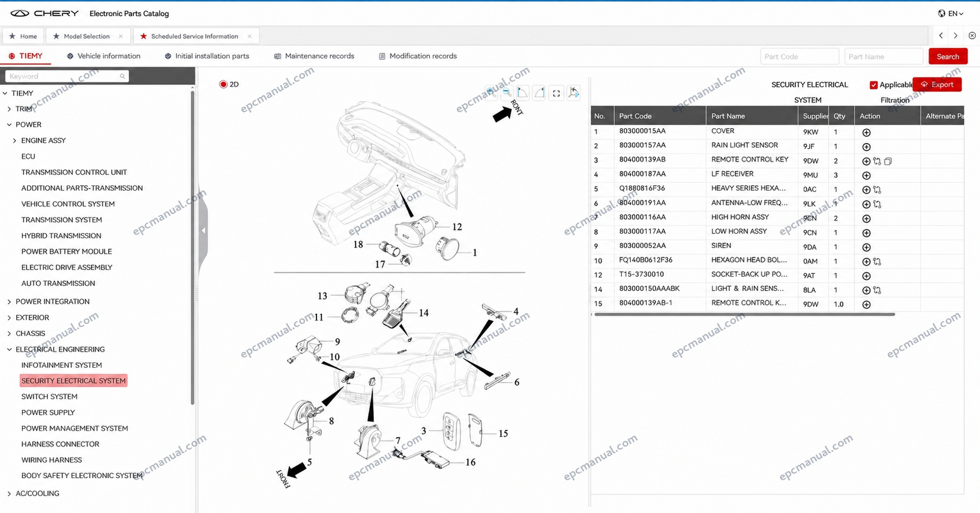Add HIGH HORN ASSY with plus icon
The image size is (980, 513).
[866, 218]
